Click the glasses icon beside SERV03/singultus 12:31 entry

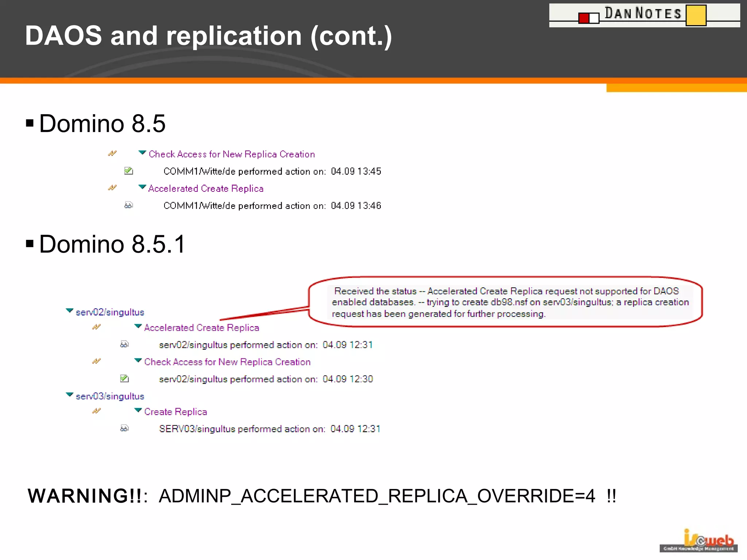pos(124,428)
